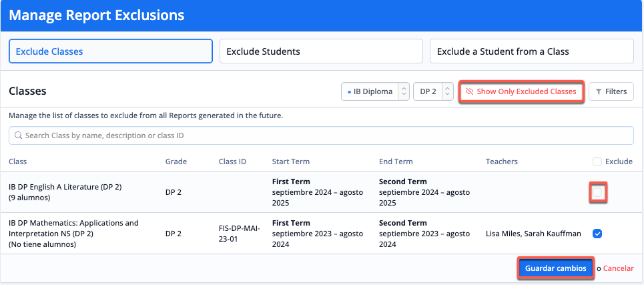Focus the Search Class input field
The height and width of the screenshot is (285, 644).
320,135
